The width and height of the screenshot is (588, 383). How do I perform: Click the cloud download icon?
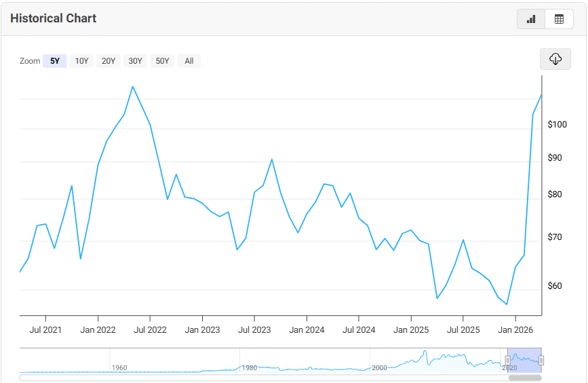pyautogui.click(x=555, y=59)
